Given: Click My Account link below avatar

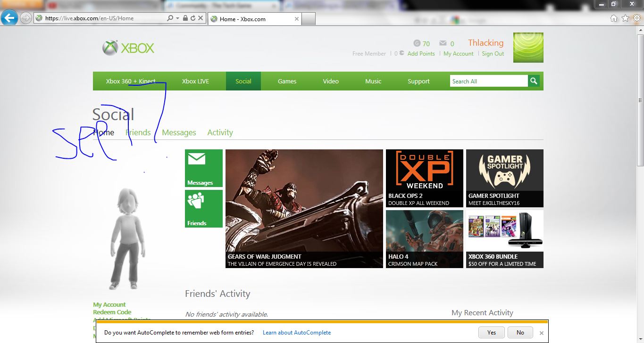Looking at the screenshot, I should coord(109,305).
